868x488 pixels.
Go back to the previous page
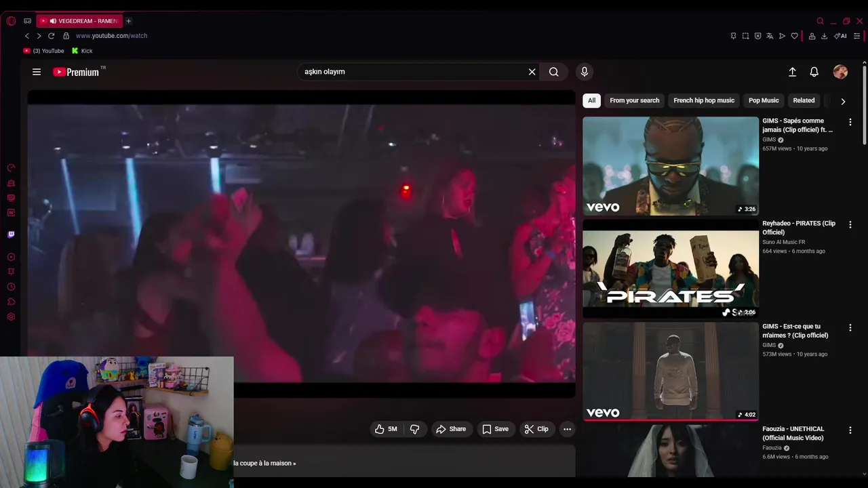(27, 36)
